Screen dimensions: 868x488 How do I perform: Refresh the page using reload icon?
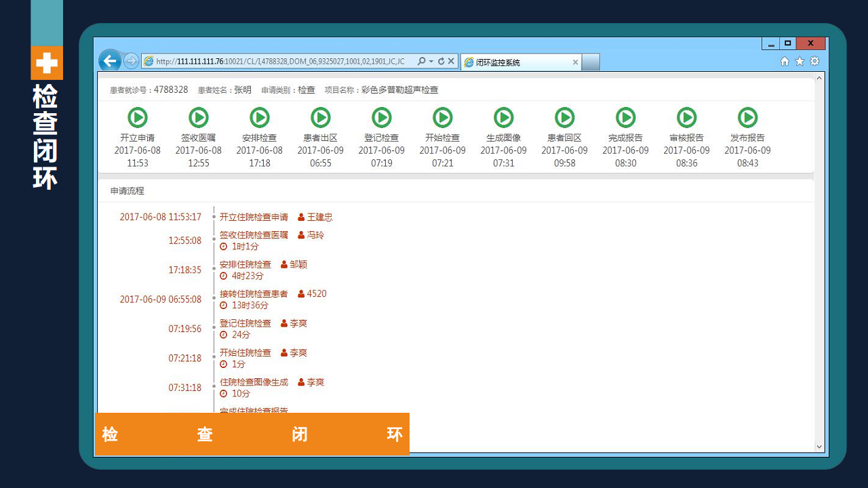441,61
